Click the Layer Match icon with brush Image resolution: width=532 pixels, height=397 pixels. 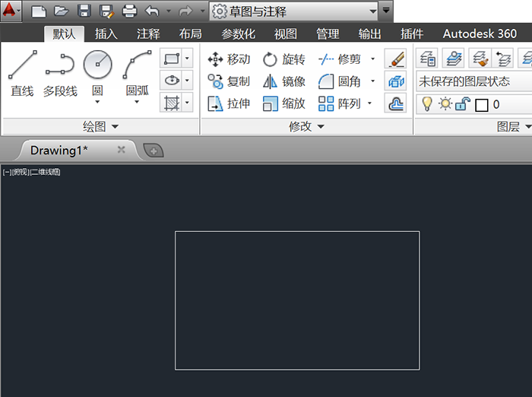[480, 58]
